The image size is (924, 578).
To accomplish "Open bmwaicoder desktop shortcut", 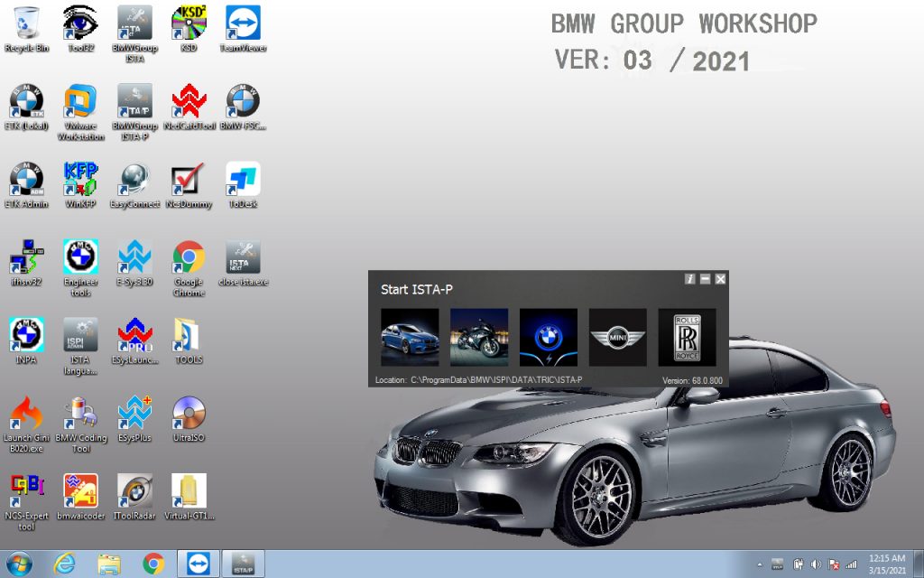I will [x=80, y=497].
